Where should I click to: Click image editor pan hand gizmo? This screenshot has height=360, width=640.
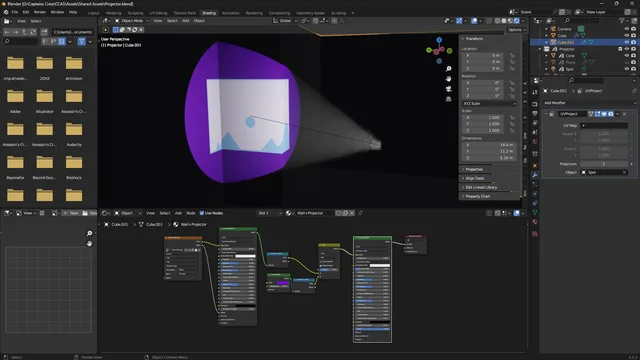89,244
